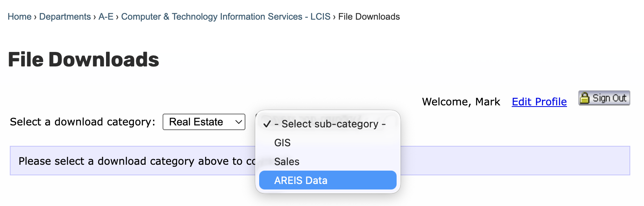Click the separator arrow after Home breadcrumb
The width and height of the screenshot is (644, 206).
coord(35,17)
